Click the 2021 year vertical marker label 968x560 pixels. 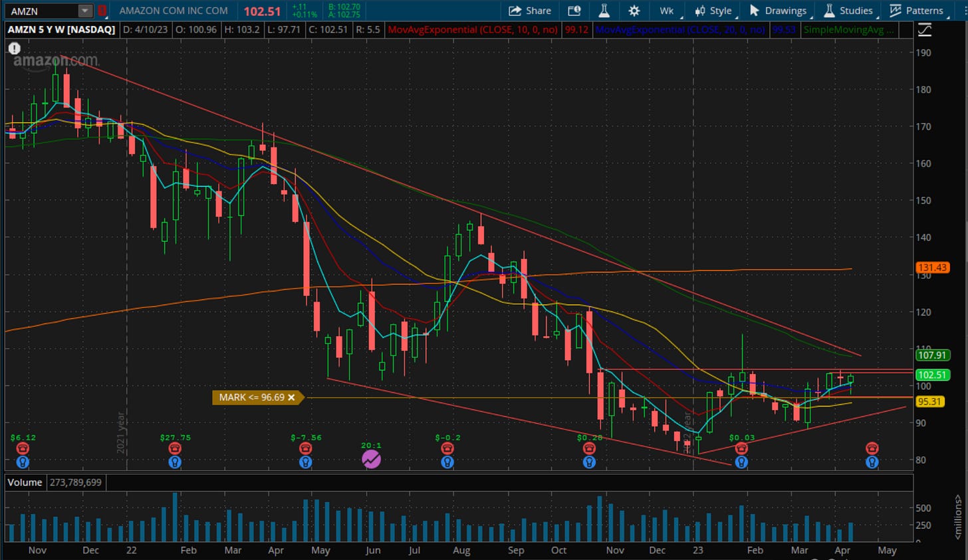point(121,432)
